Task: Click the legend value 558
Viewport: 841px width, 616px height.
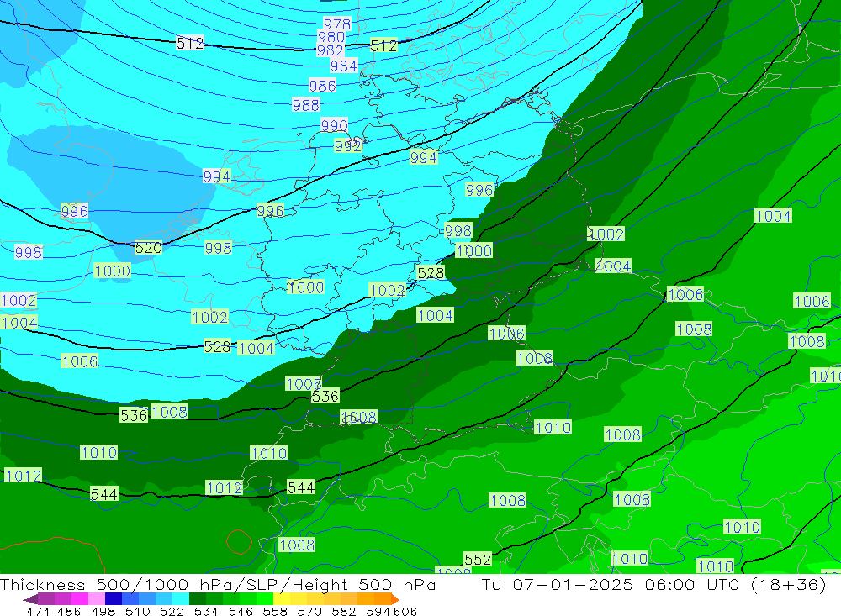Action: (x=275, y=611)
